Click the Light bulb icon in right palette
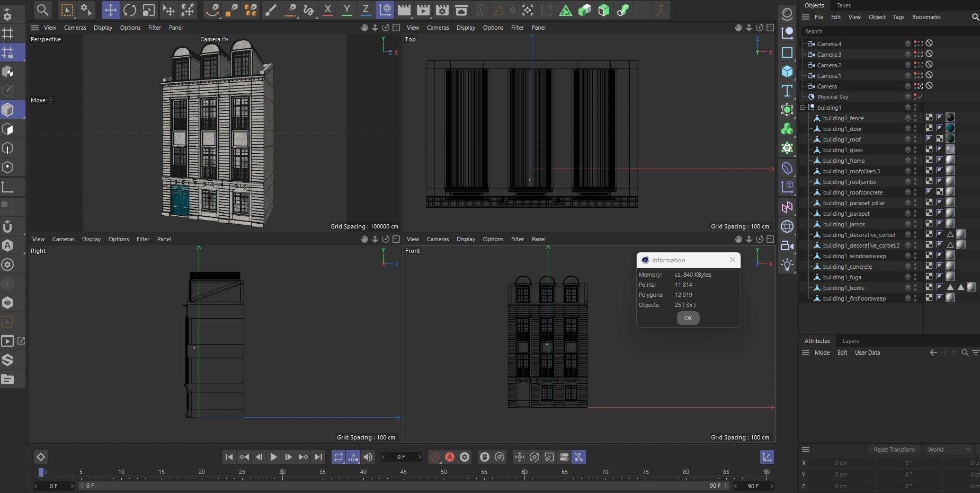 787,265
